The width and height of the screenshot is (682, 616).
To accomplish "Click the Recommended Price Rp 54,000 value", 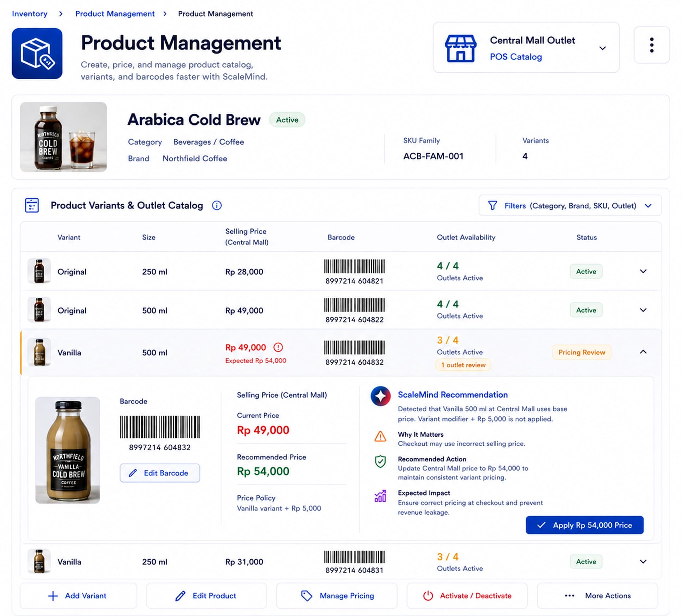I will coord(263,471).
